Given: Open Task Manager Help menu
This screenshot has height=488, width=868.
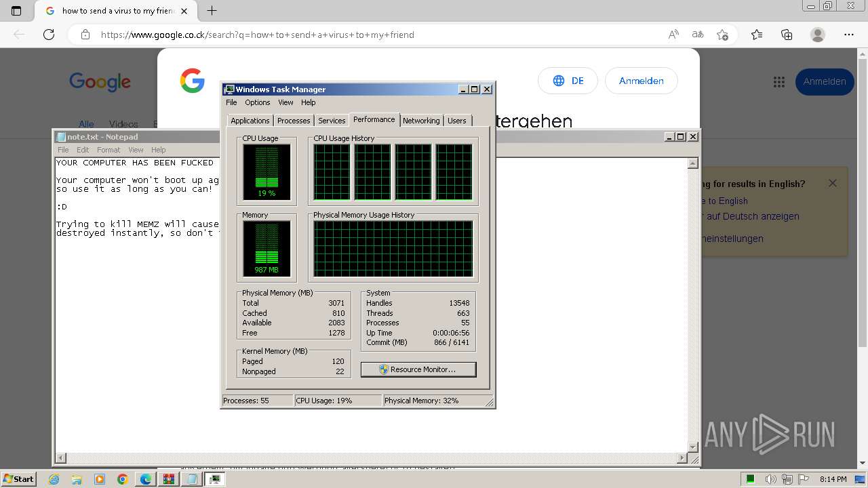Looking at the screenshot, I should [x=309, y=102].
